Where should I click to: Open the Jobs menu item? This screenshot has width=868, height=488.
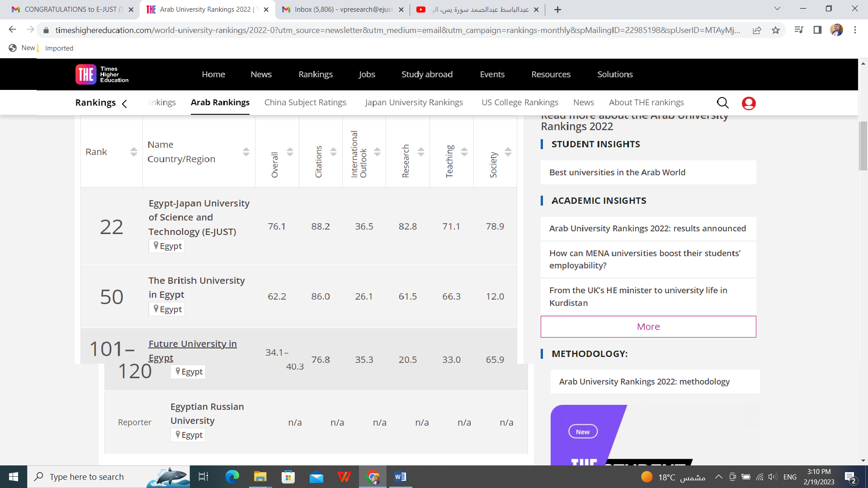367,75
